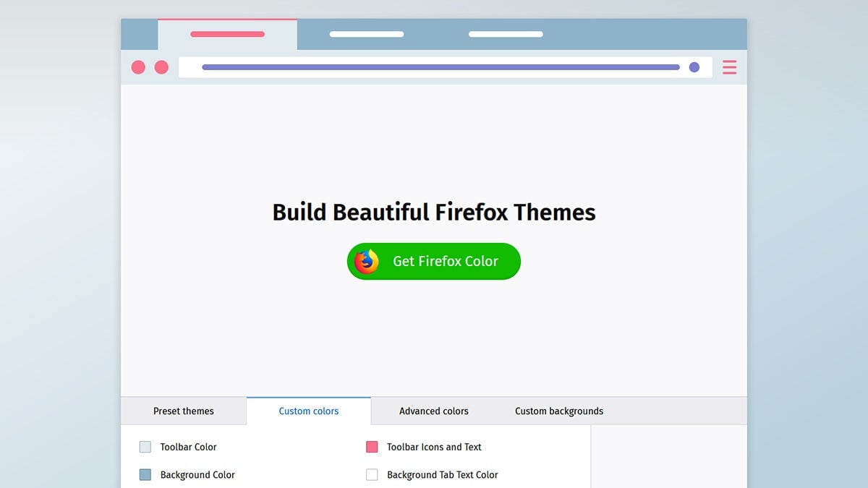Select the active pink-striped tab in the preview
The width and height of the screenshot is (868, 488).
pos(227,34)
